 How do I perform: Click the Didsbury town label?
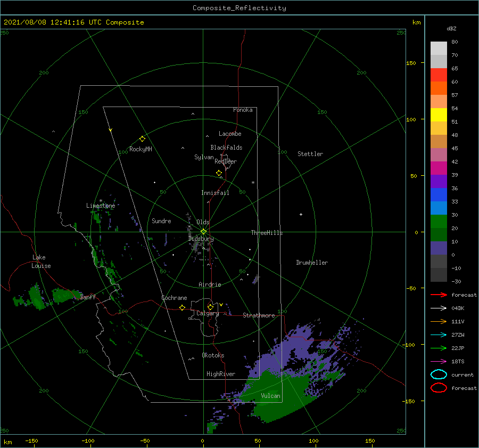click(x=201, y=239)
